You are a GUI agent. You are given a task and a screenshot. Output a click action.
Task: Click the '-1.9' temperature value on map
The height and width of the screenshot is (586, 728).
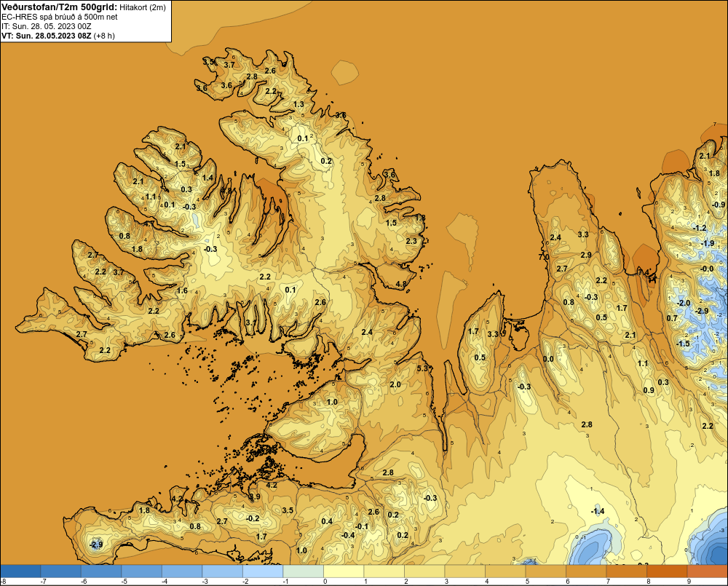(708, 243)
